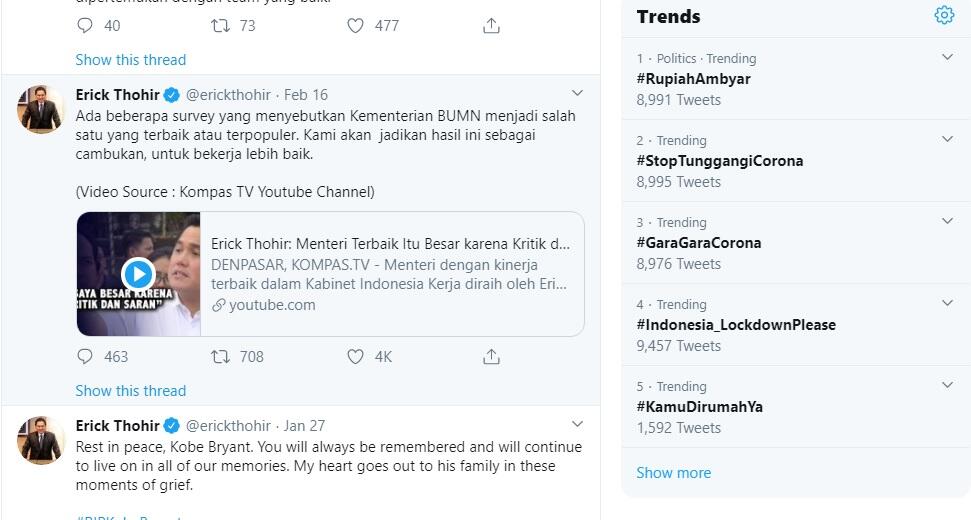Show this thread below the video tweet
The width and height of the screenshot is (971, 520).
click(x=131, y=391)
